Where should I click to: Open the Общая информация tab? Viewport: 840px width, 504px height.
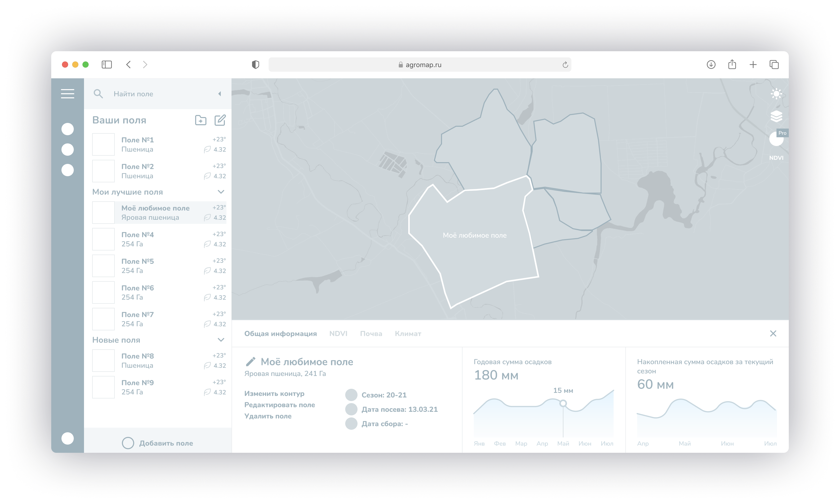(280, 333)
